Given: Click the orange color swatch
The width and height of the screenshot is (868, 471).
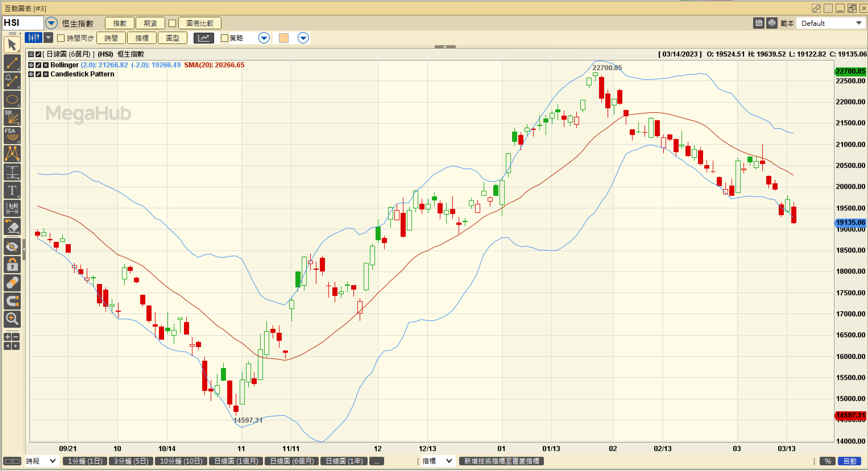Looking at the screenshot, I should tap(284, 38).
